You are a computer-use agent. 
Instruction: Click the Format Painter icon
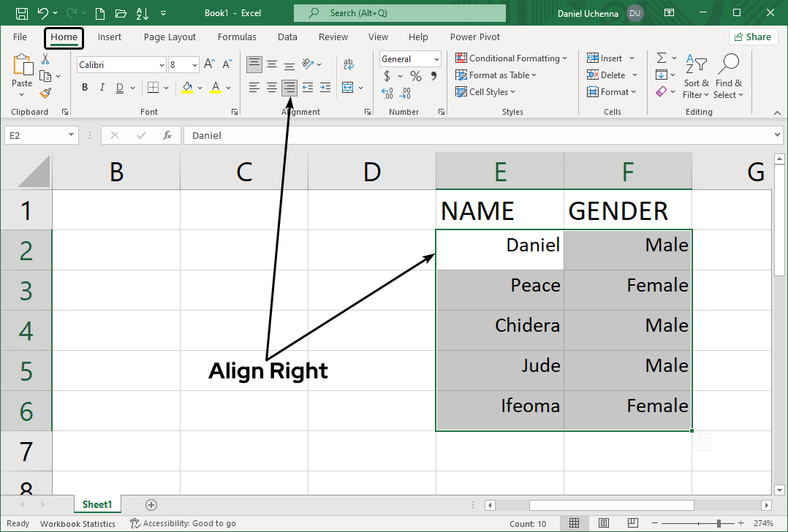[43, 92]
